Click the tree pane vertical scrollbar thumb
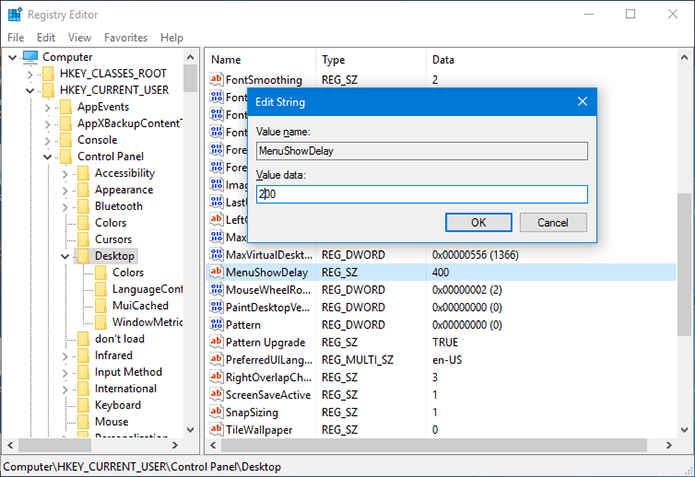The image size is (695, 477). coord(190,78)
